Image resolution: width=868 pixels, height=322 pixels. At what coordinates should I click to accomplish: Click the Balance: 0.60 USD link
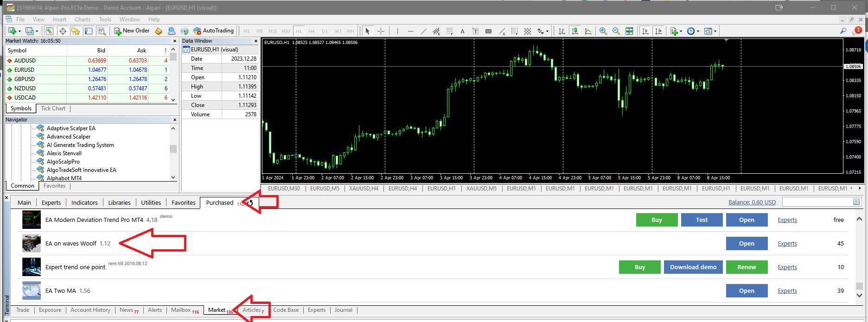[x=752, y=202]
